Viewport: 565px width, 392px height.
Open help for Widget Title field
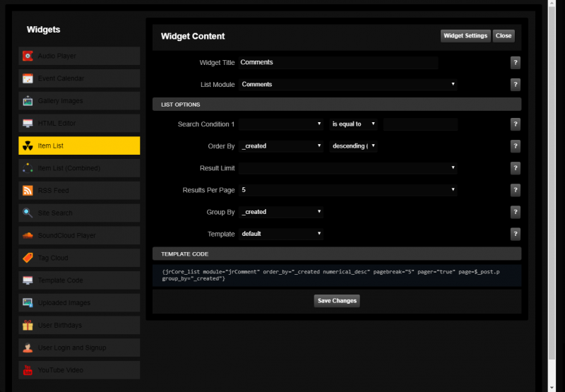516,62
